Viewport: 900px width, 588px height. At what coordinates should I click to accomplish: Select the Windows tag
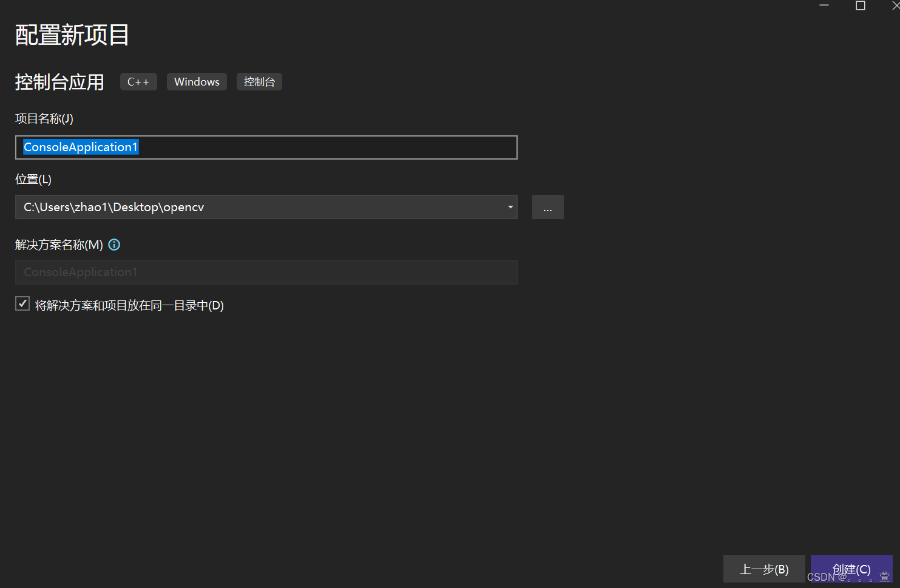pos(197,81)
